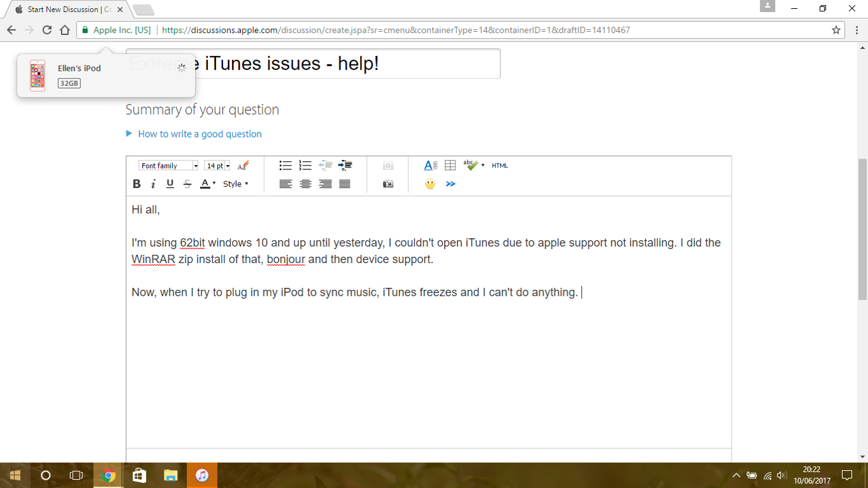Open Windows Store from the taskbar
Screen dimensions: 868x488
[x=140, y=475]
